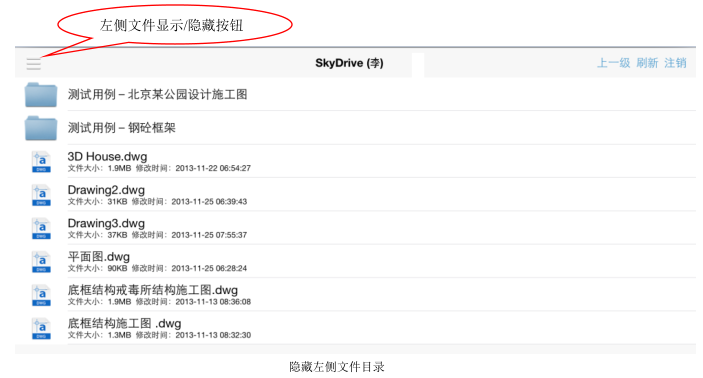Open file name 底框结构施工图 .dwg
This screenshot has width=703, height=378.
click(124, 323)
